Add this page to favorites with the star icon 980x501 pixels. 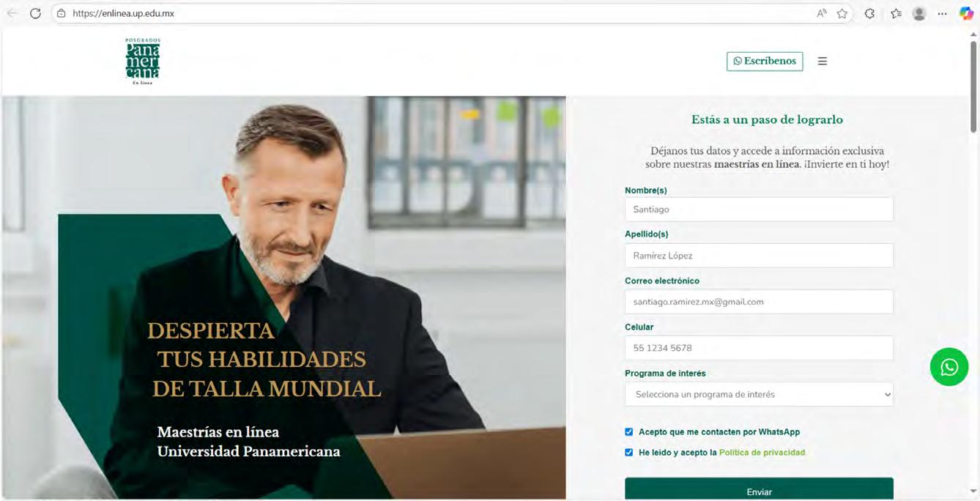coord(842,13)
